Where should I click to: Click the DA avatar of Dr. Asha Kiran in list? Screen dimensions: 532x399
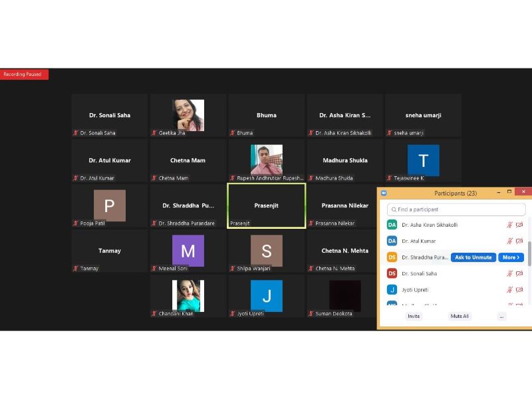[x=392, y=225]
